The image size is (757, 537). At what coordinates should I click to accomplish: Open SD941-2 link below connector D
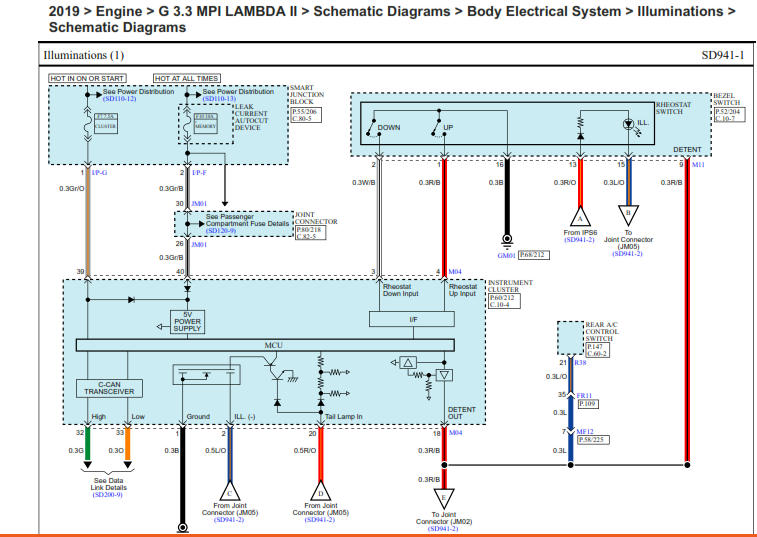320,520
